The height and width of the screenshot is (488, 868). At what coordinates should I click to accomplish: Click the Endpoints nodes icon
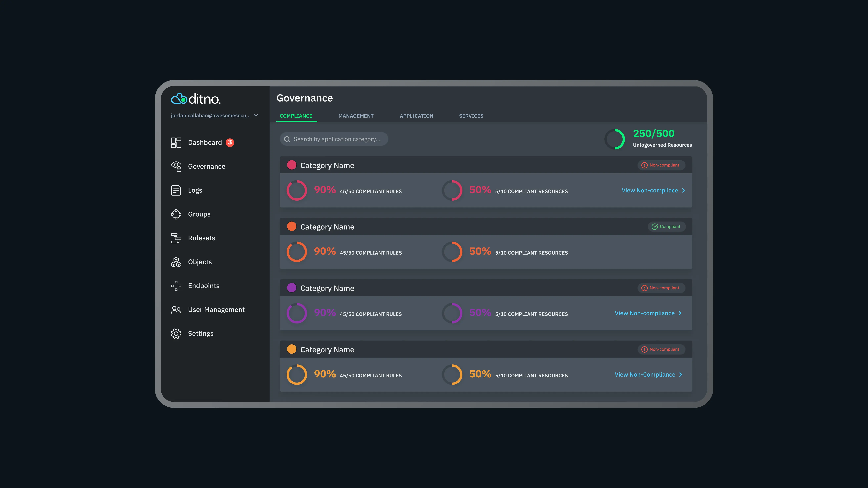(176, 286)
